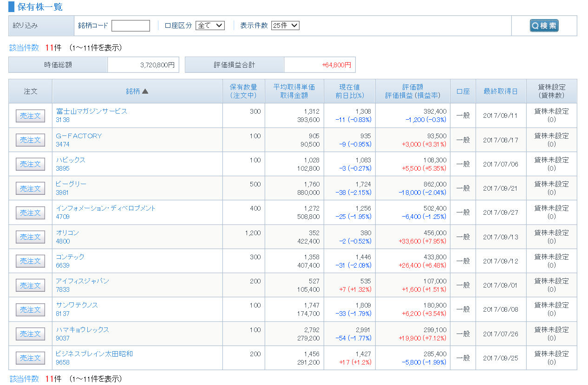Click 売注文 for オリコン
This screenshot has width=588, height=385.
click(x=30, y=237)
